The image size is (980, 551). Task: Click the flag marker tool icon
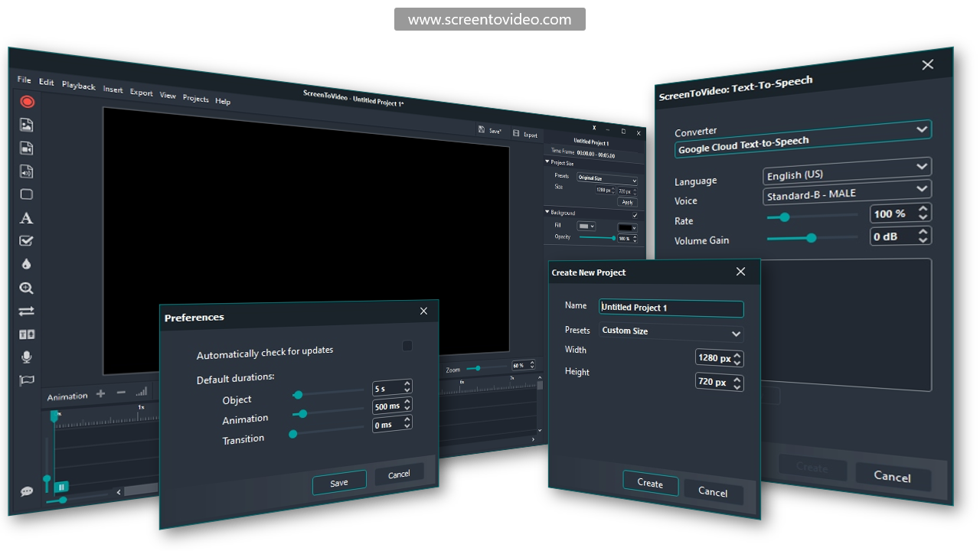point(27,380)
